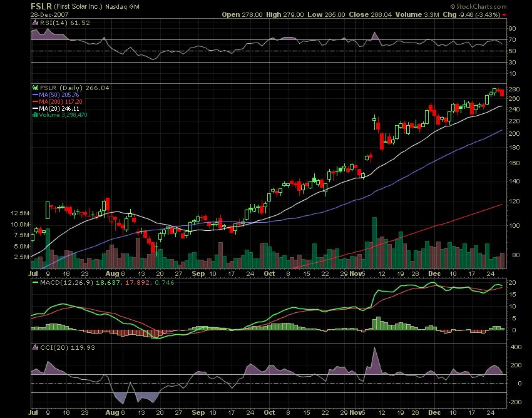Click the Close 266.04 value in header

(370, 14)
